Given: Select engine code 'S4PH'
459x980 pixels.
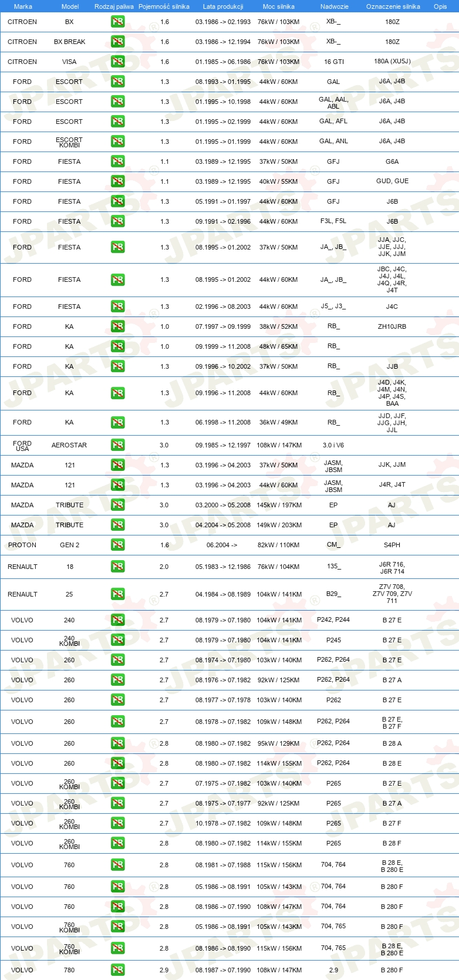Looking at the screenshot, I should (x=392, y=545).
